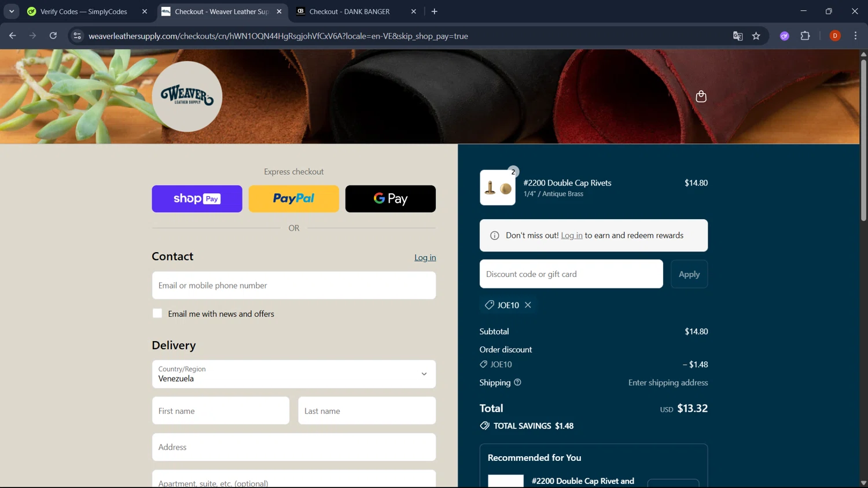The image size is (868, 488).
Task: Click the Total $13.32 amount
Action: click(x=692, y=408)
